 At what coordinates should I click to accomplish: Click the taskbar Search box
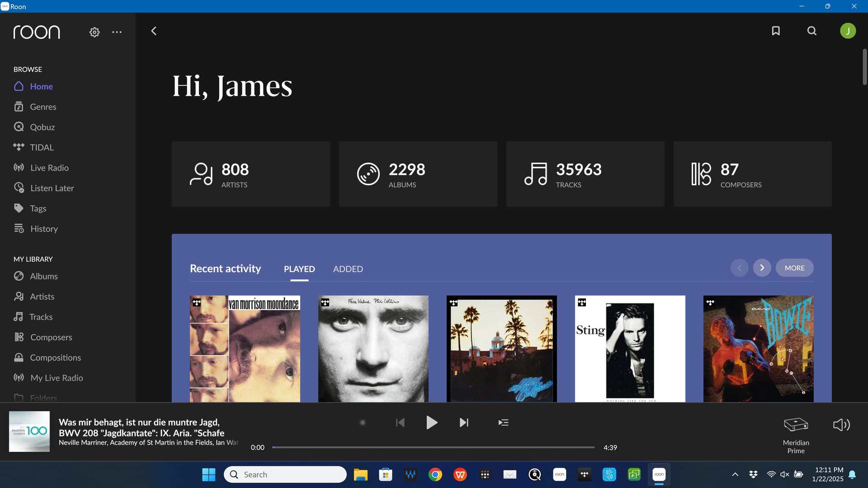285,474
